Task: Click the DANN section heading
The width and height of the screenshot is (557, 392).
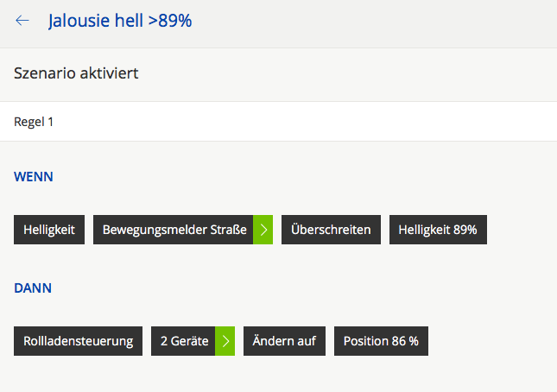Action: [x=33, y=288]
